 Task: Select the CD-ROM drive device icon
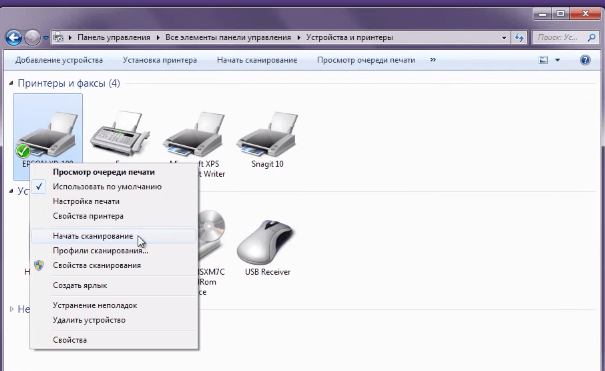coord(211,235)
